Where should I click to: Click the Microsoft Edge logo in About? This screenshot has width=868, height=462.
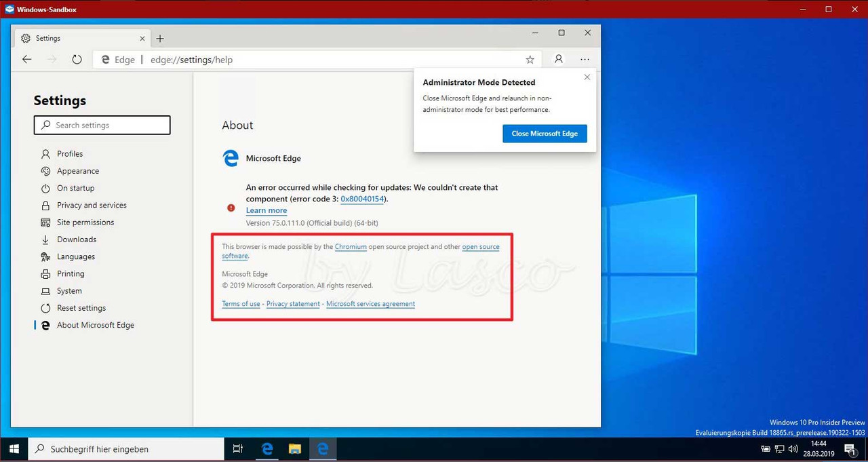[x=231, y=158]
